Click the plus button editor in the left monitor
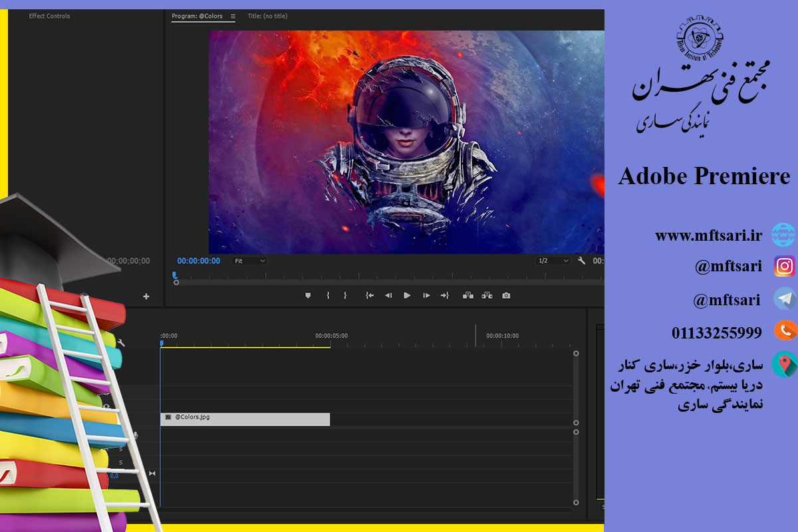This screenshot has width=798, height=532. click(146, 297)
